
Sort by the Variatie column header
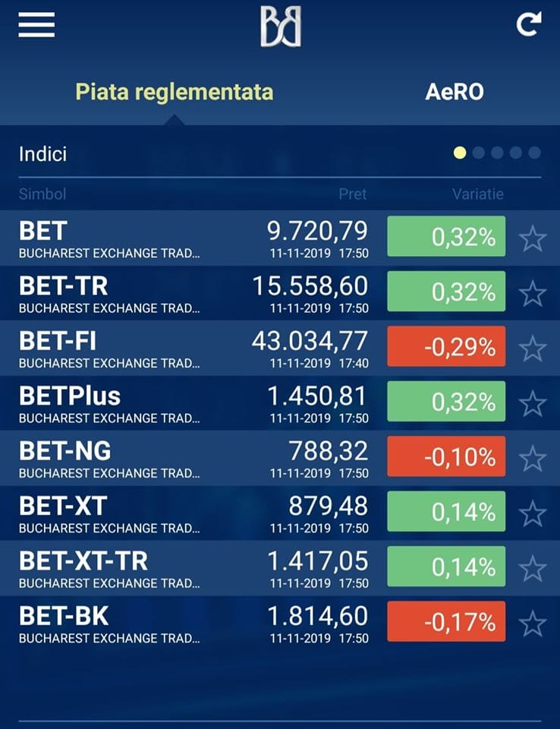click(478, 194)
